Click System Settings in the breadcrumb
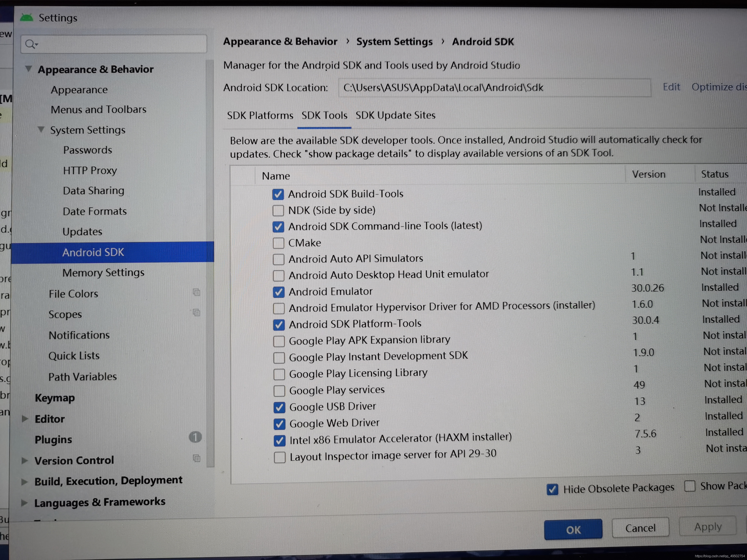This screenshot has height=560, width=747. pyautogui.click(x=394, y=42)
